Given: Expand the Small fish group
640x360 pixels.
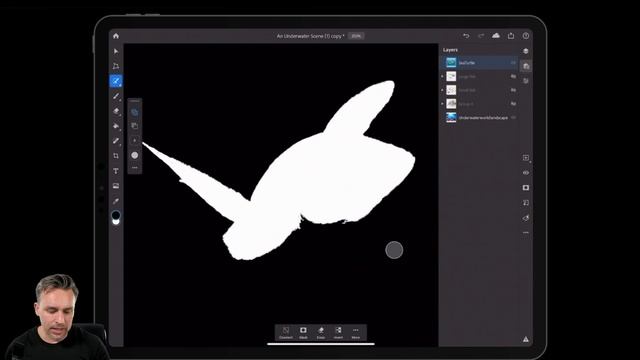Looking at the screenshot, I should [442, 90].
